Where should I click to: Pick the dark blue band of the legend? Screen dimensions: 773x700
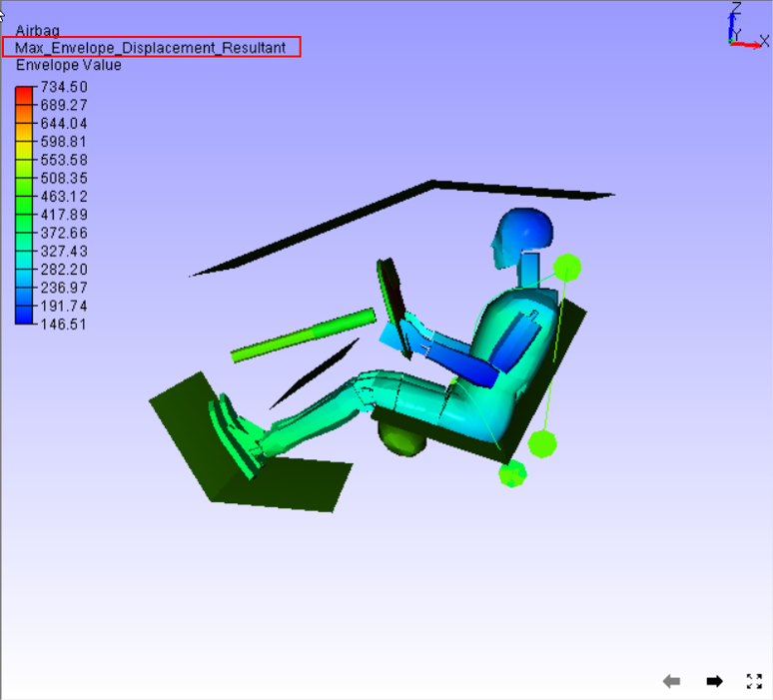24,315
